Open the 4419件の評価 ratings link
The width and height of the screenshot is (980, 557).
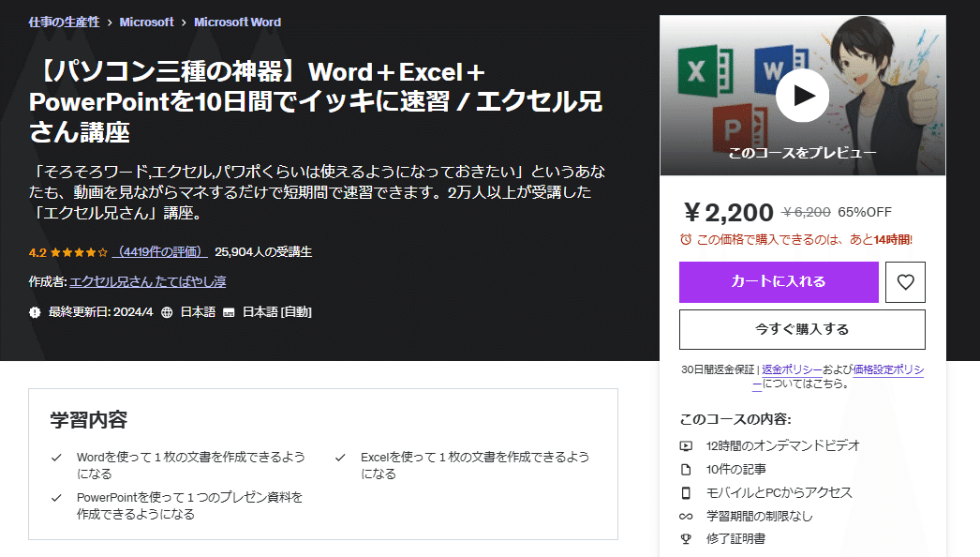(x=160, y=252)
